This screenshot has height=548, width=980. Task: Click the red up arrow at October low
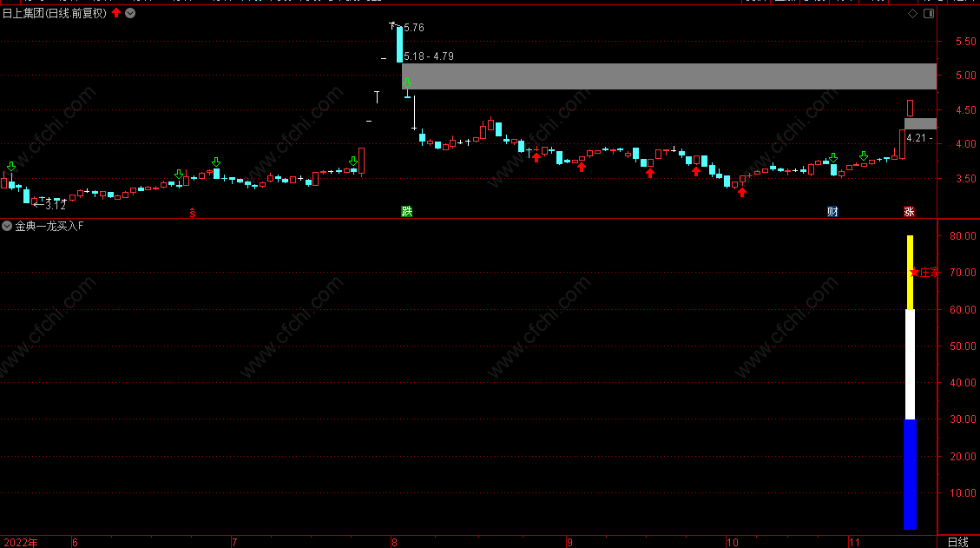(x=742, y=193)
